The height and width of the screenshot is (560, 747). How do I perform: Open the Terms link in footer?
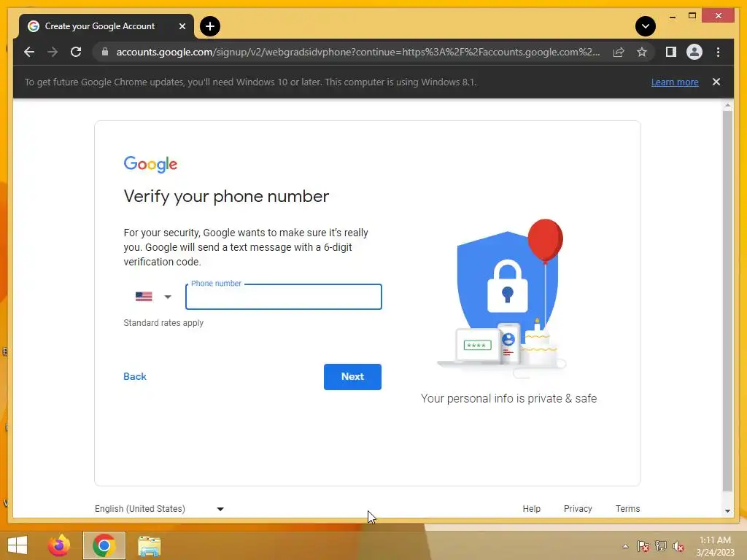tap(627, 508)
